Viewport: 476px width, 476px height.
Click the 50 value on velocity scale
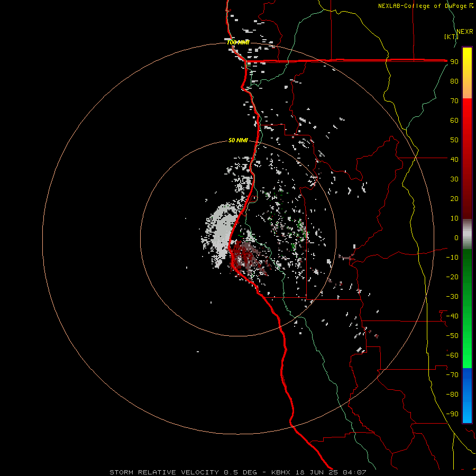point(454,140)
